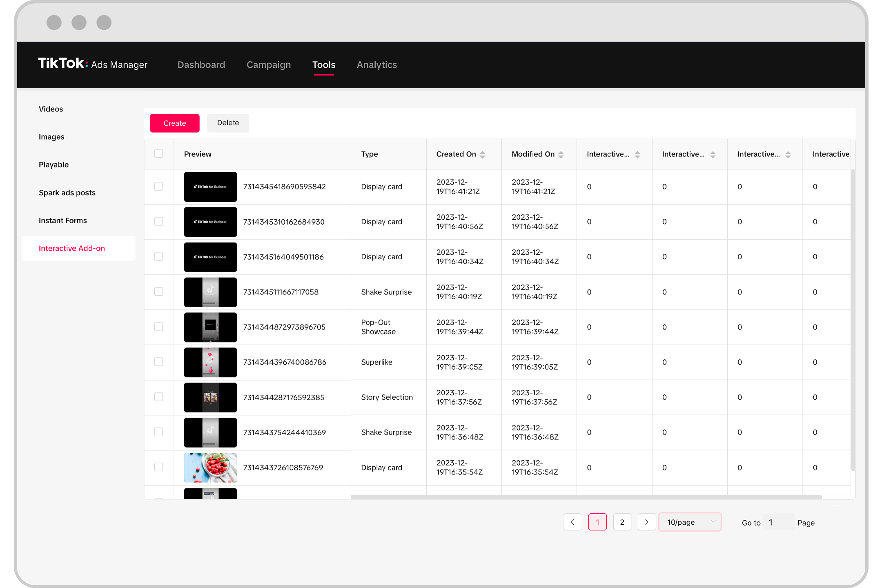Viewport: 882px width, 588px height.
Task: Click the TikTok Ads Manager logo
Action: click(x=93, y=64)
